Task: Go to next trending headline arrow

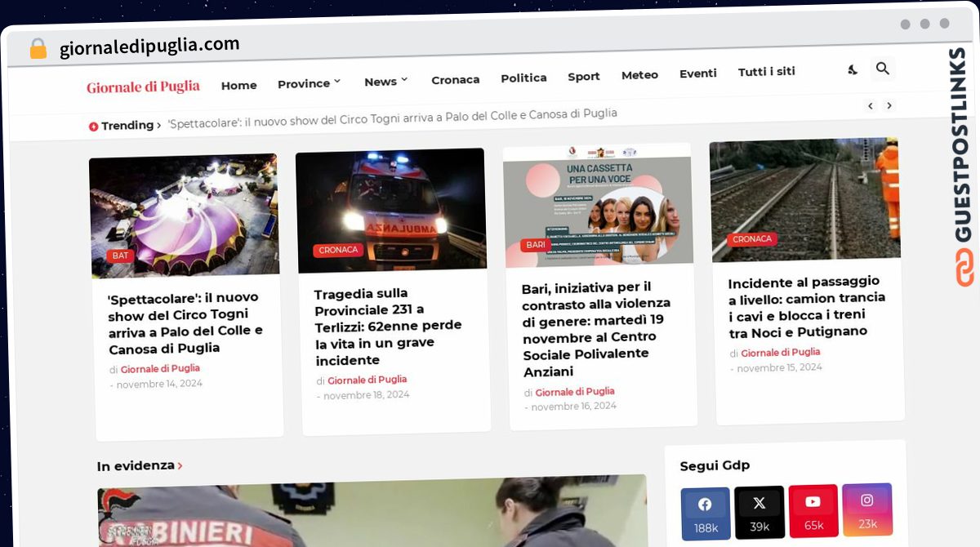Action: tap(889, 105)
